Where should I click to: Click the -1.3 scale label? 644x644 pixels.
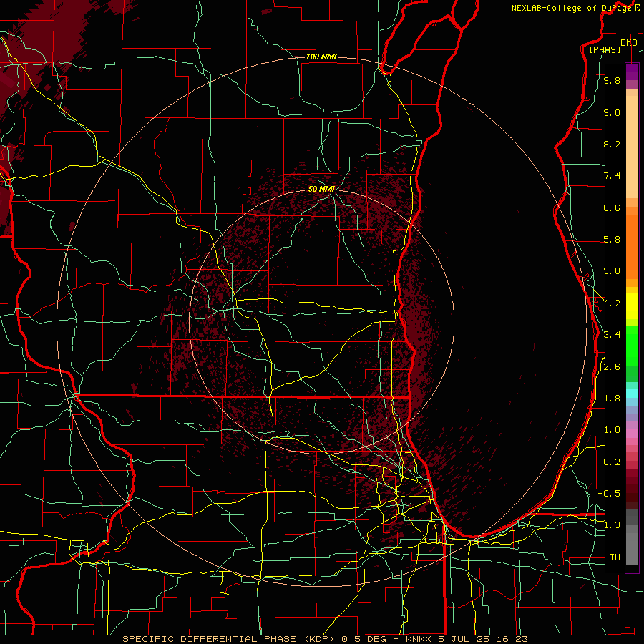[609, 525]
